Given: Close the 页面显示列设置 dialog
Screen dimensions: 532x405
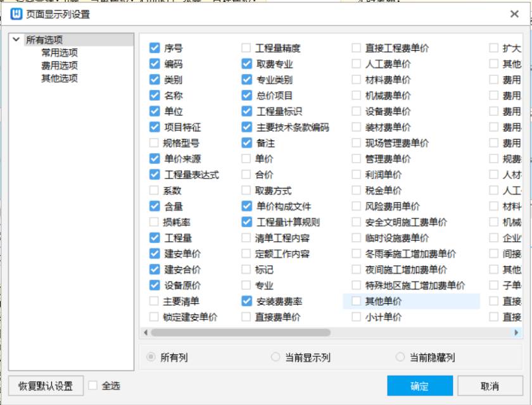Looking at the screenshot, I should click(x=514, y=14).
